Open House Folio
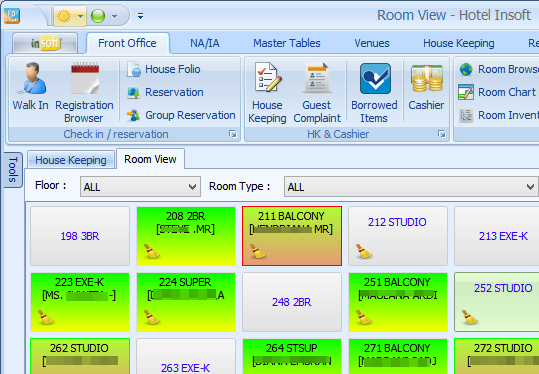Screen dimensions: 539x374 click(164, 69)
